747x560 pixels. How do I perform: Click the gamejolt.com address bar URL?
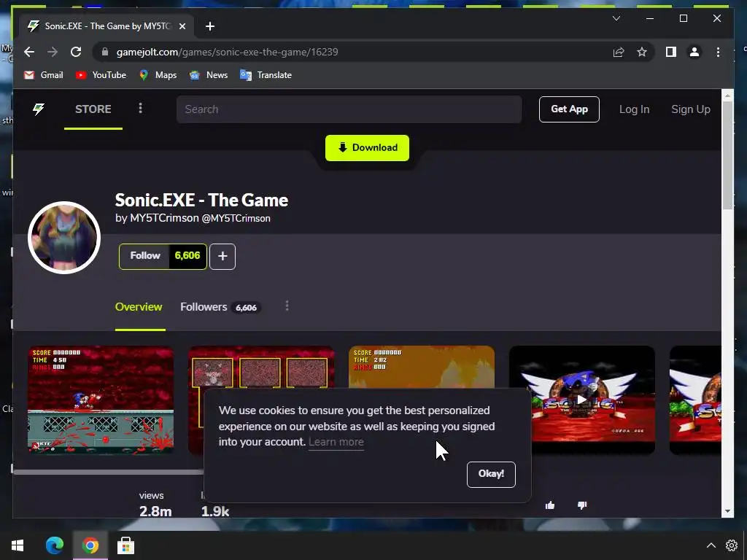point(228,52)
